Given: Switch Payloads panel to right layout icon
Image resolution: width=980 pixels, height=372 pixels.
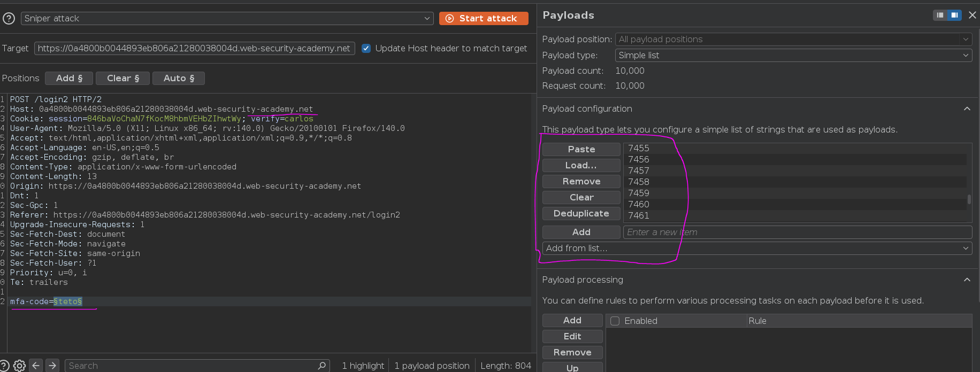Looking at the screenshot, I should [x=954, y=15].
